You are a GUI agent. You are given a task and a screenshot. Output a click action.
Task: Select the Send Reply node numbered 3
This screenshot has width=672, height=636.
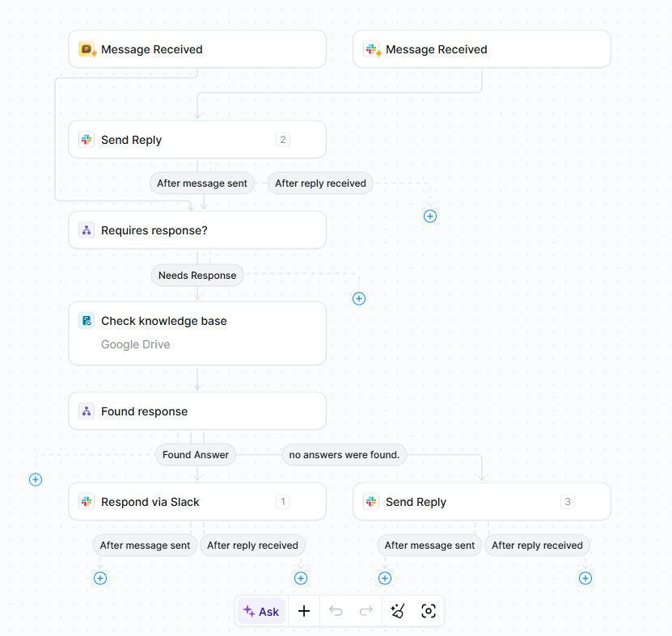[x=482, y=502]
